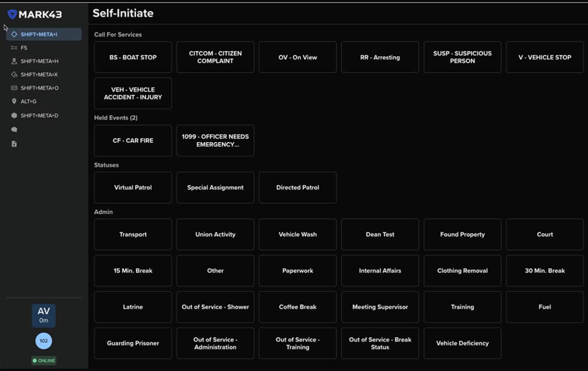Select V - VEHICLE STOP call type

(x=545, y=57)
